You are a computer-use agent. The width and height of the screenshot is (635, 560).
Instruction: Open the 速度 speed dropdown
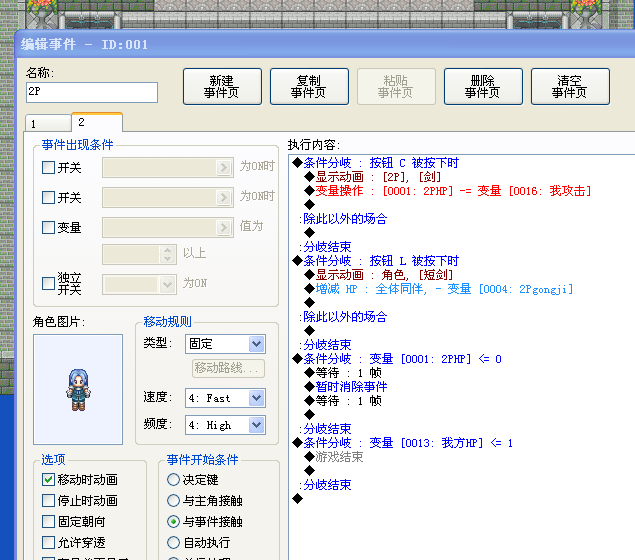point(226,398)
